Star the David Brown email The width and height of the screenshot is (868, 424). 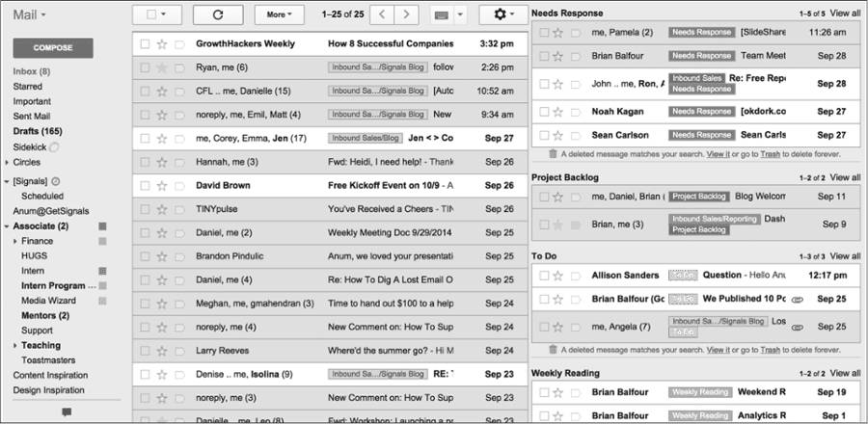[x=162, y=186]
